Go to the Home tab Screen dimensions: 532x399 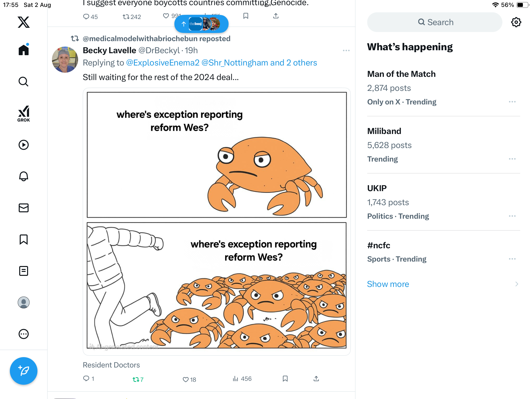pyautogui.click(x=24, y=50)
